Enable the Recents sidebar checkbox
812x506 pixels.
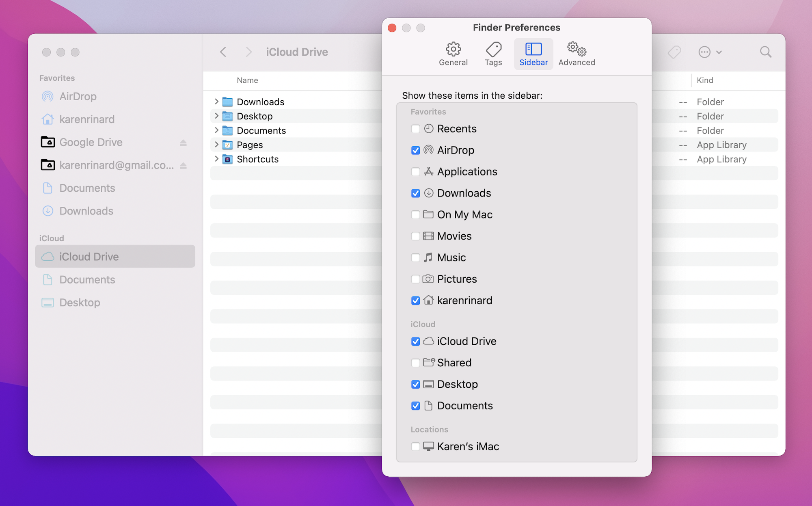coord(415,129)
